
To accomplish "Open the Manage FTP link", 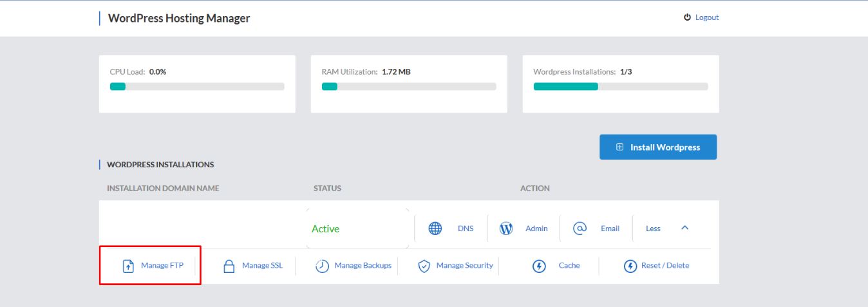I will tap(162, 265).
